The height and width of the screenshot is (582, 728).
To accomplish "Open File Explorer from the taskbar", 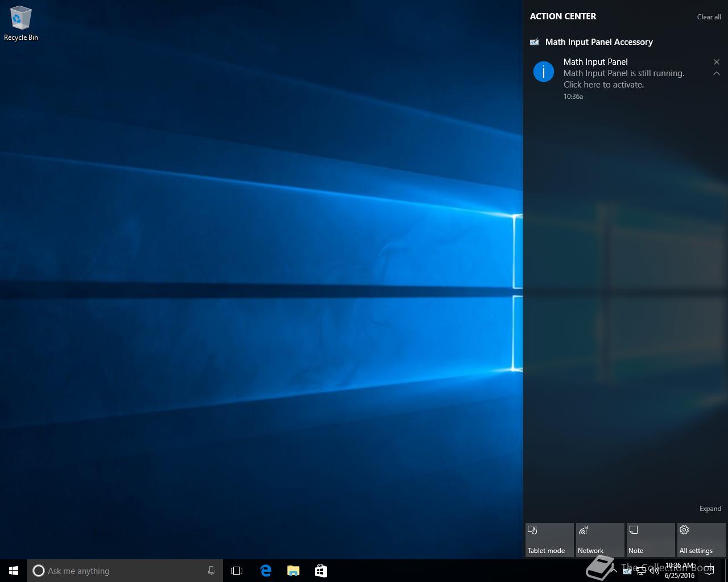I will pos(293,571).
